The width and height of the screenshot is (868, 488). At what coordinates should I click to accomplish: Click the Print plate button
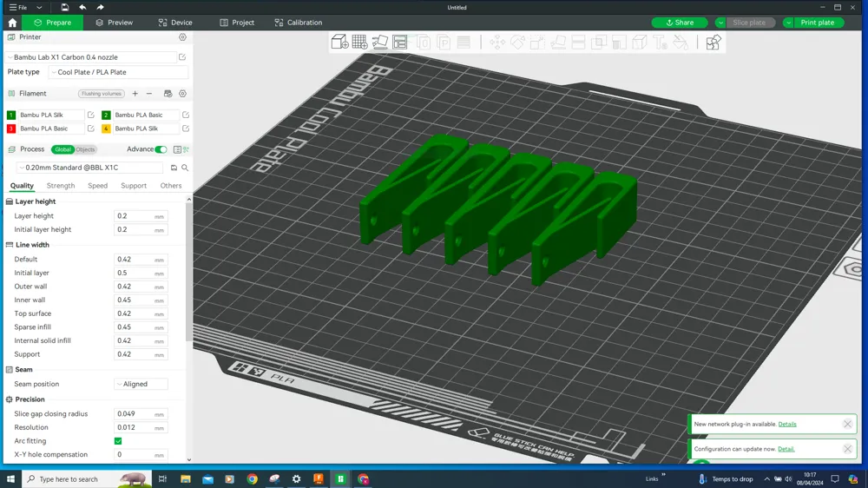click(x=817, y=23)
